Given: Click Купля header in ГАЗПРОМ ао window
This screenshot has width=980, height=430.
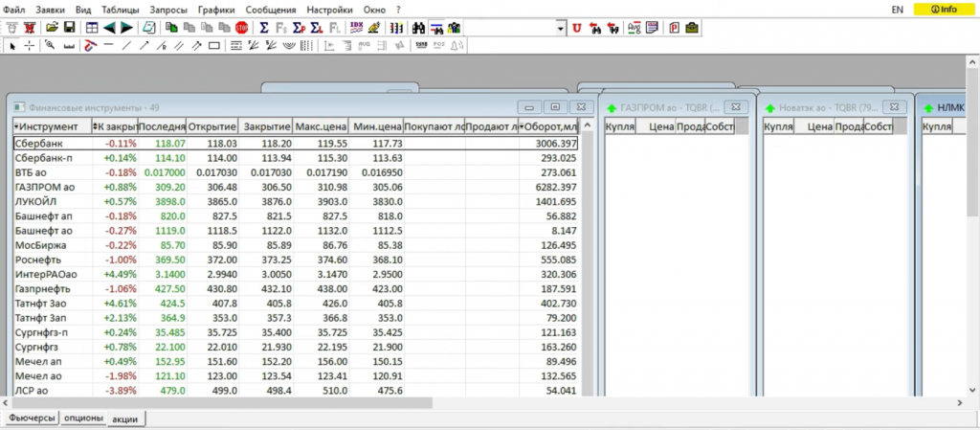Looking at the screenshot, I should (620, 126).
